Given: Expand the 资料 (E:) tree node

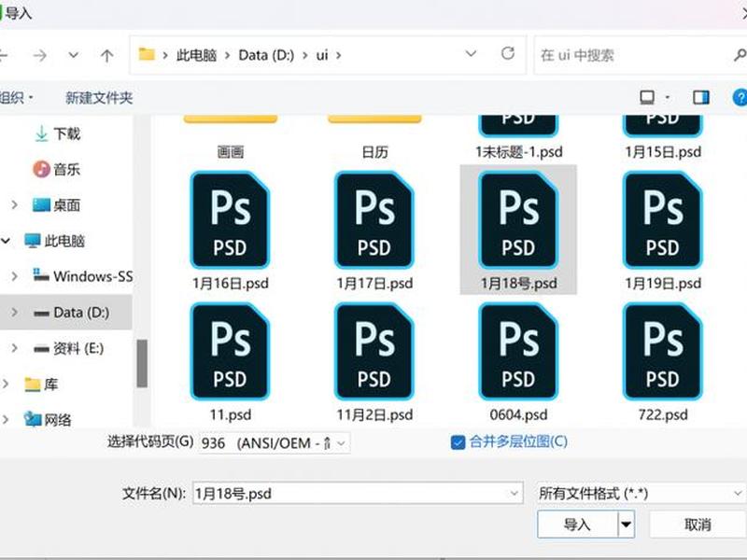Looking at the screenshot, I should pos(14,348).
